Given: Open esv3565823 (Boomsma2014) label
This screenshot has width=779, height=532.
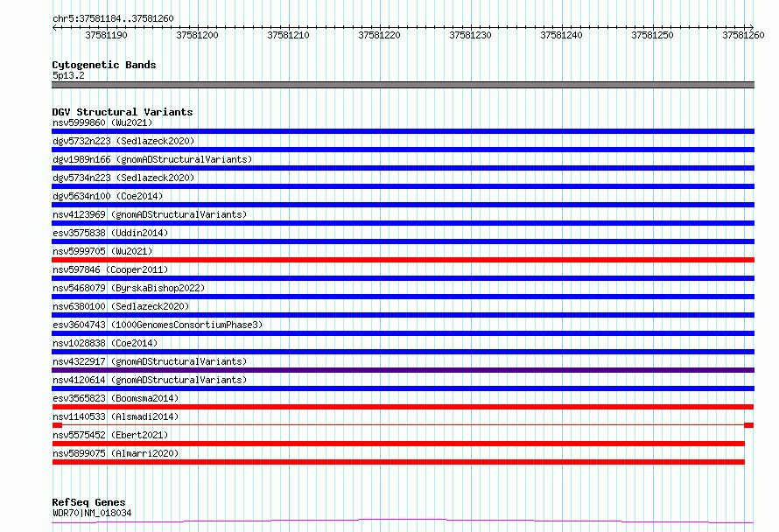Looking at the screenshot, I should click(x=116, y=398).
